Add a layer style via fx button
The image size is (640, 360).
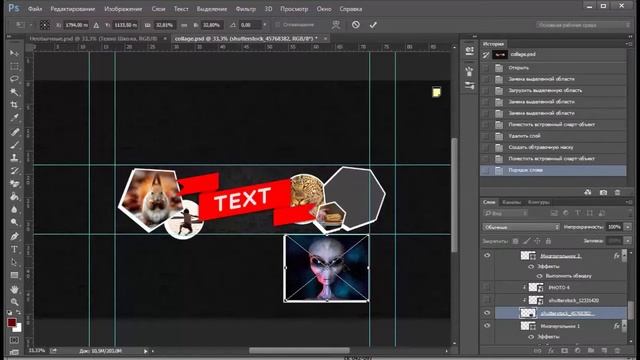pos(551,351)
